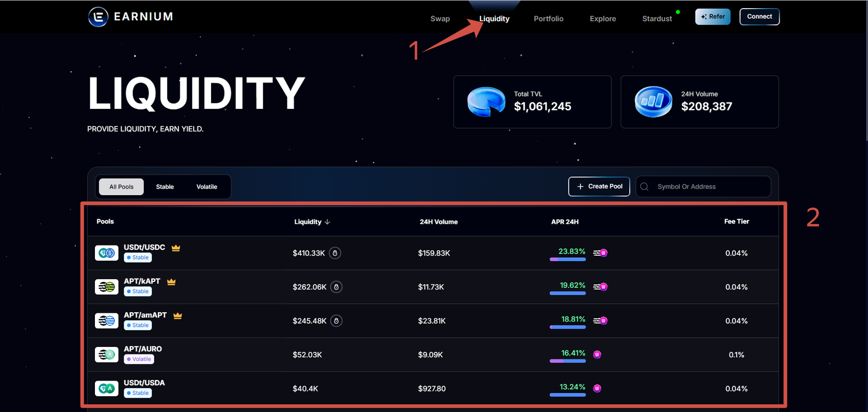The image size is (868, 412).
Task: Sort pools by Liquidity column arrow
Action: (328, 222)
